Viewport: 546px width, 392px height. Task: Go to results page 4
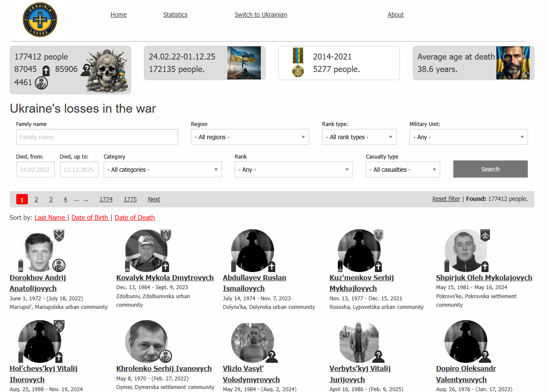(65, 199)
